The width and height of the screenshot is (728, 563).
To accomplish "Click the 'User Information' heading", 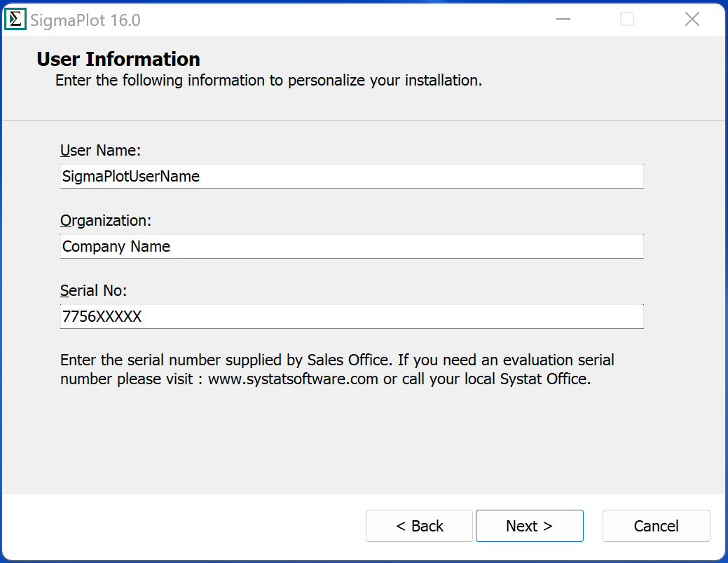I will click(x=118, y=60).
